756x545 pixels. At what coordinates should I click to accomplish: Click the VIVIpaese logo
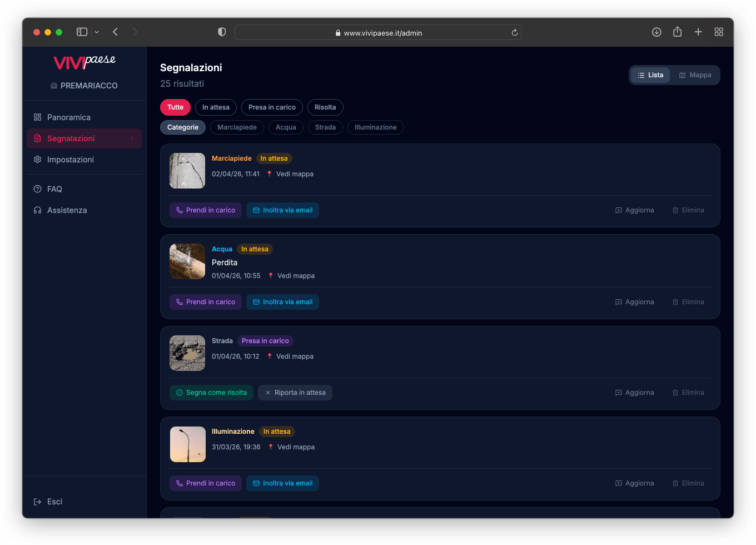tap(84, 62)
